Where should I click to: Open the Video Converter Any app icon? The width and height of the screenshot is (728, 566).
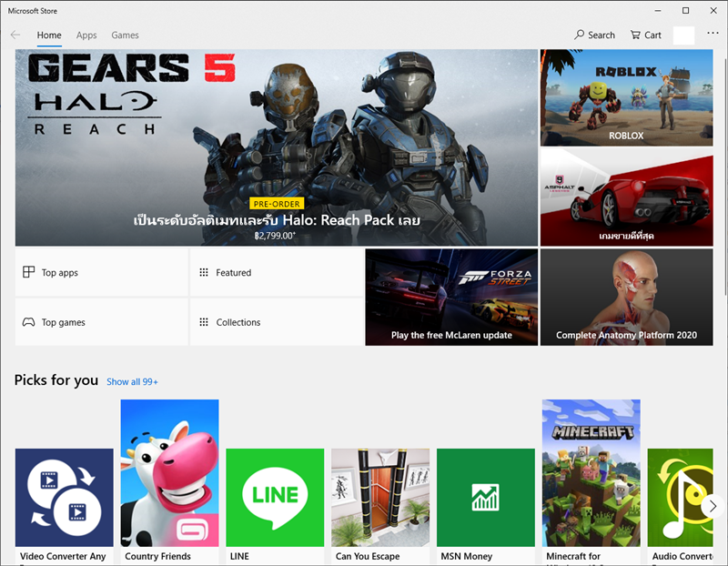pos(64,497)
